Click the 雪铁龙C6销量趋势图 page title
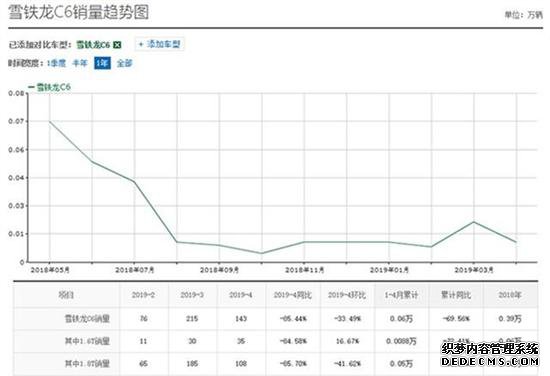The height and width of the screenshot is (376, 550). (x=79, y=12)
